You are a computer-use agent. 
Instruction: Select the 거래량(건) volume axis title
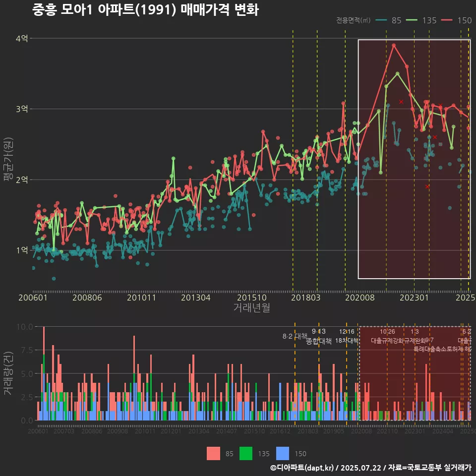tap(8, 373)
